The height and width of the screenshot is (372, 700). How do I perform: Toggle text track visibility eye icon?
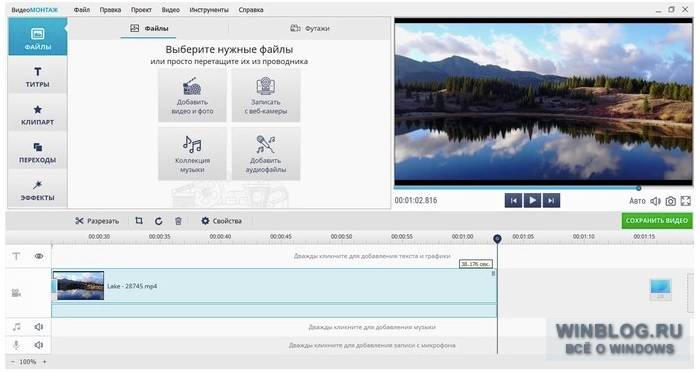click(x=39, y=256)
